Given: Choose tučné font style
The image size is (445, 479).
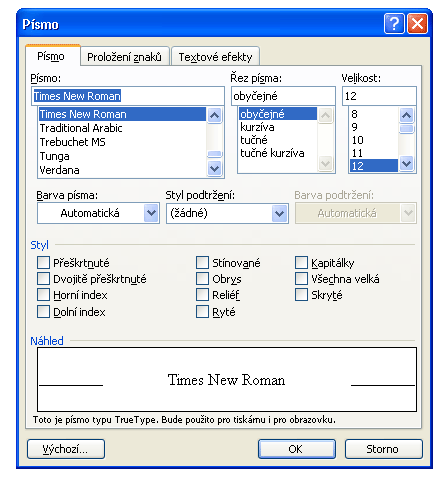Looking at the screenshot, I should pyautogui.click(x=278, y=140).
